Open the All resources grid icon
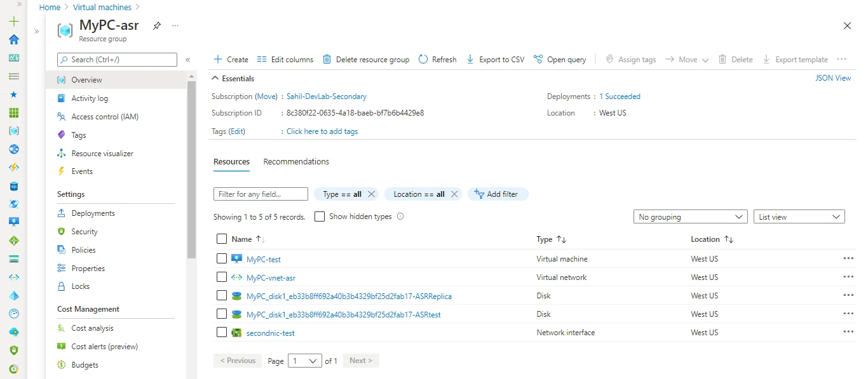The width and height of the screenshot is (868, 379). [x=13, y=112]
